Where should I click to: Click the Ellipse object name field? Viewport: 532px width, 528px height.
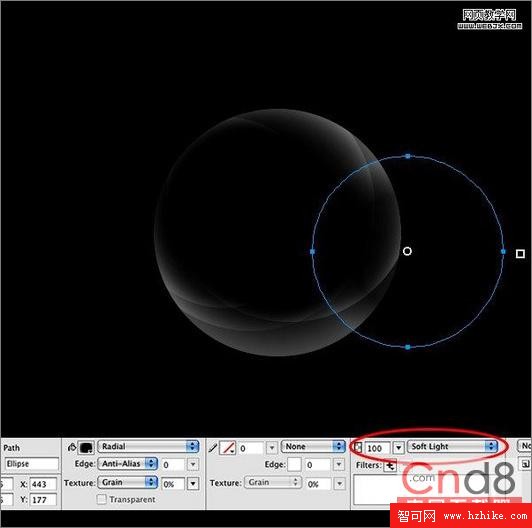tap(32, 464)
